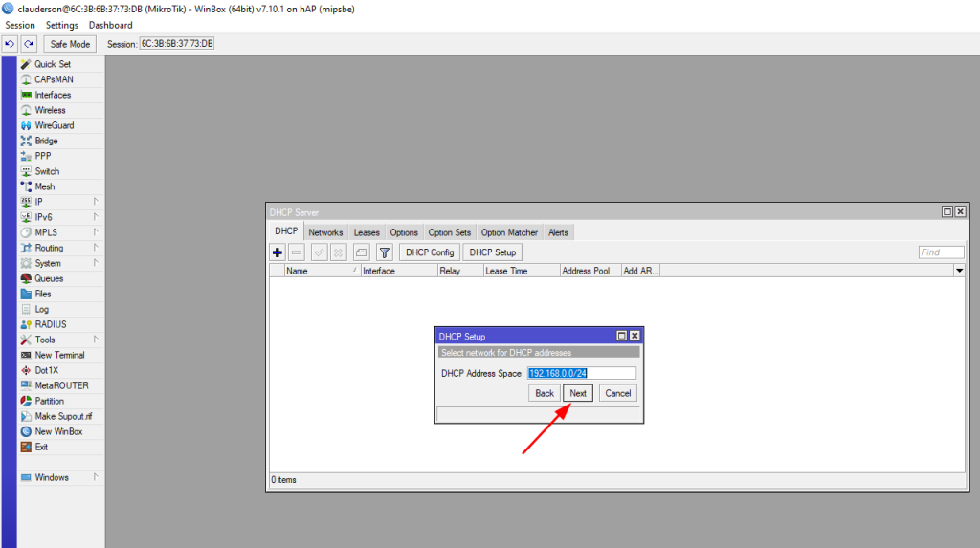The width and height of the screenshot is (980, 548).
Task: Expand the IP submenu
Action: pos(38,202)
